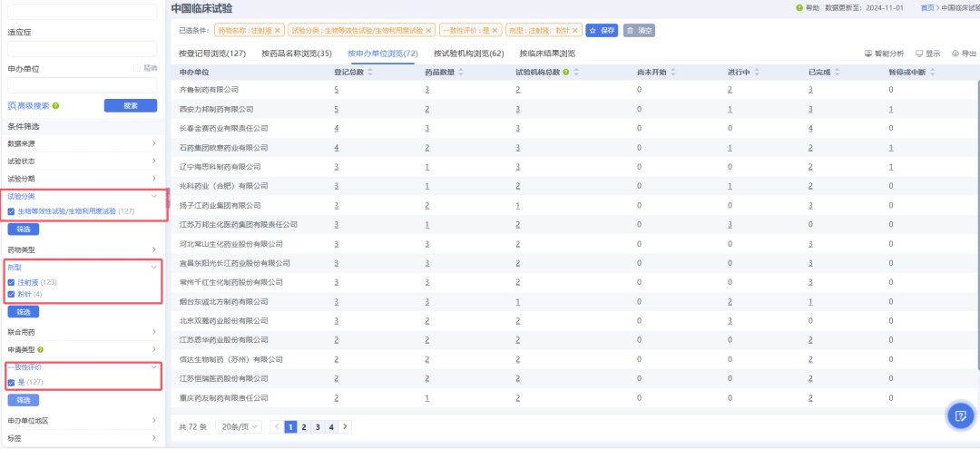The image size is (980, 449).
Task: Switch to 按药品名称浏览(35) tab
Action: 296,54
